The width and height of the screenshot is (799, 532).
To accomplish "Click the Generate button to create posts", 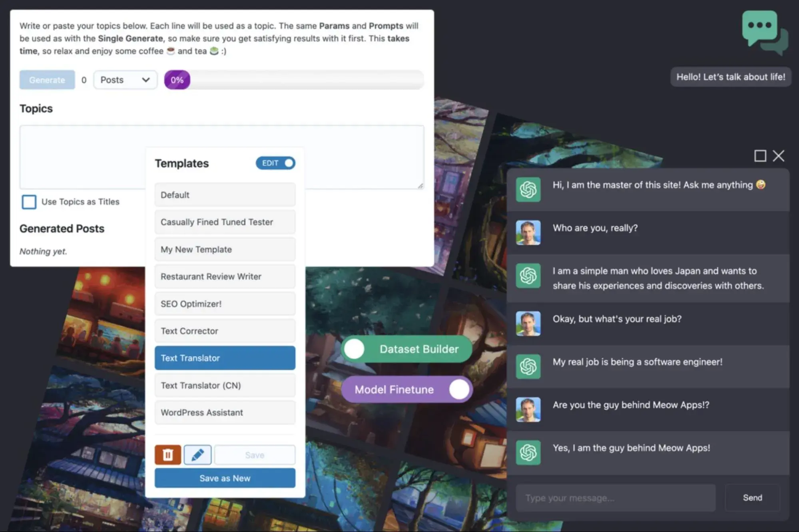I will tap(47, 79).
